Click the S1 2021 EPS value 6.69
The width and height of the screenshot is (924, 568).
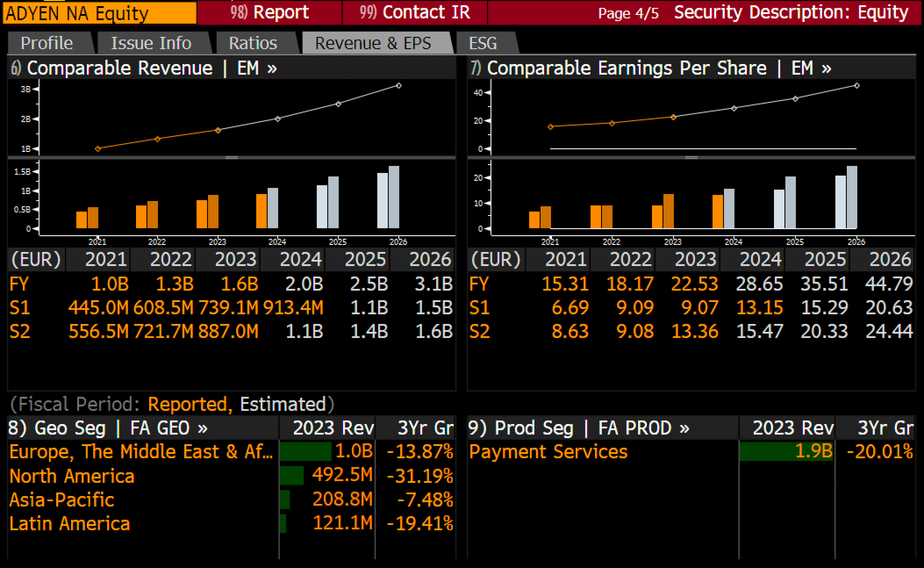point(570,308)
